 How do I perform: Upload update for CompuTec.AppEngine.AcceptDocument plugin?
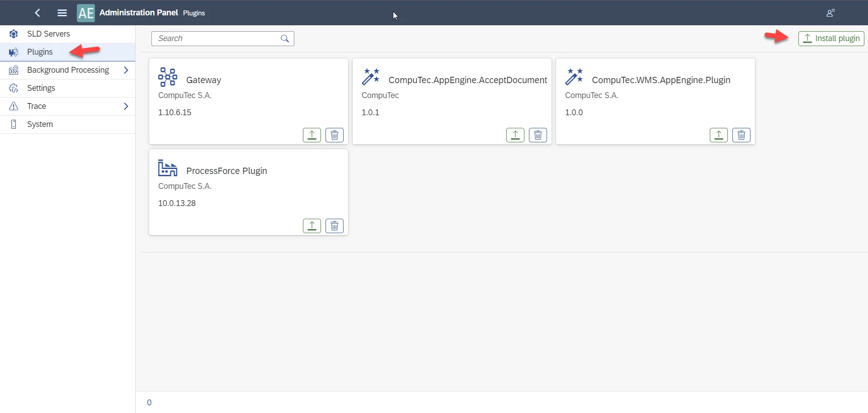coord(515,135)
